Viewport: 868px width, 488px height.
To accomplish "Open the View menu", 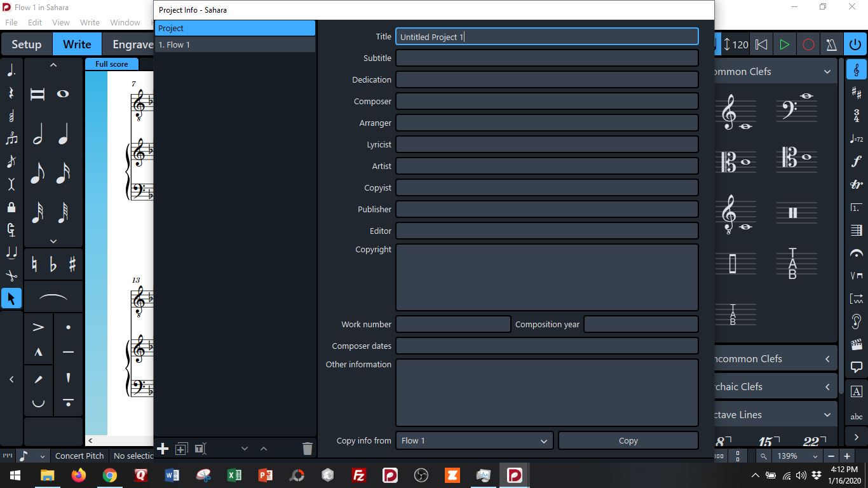I will click(x=61, y=22).
